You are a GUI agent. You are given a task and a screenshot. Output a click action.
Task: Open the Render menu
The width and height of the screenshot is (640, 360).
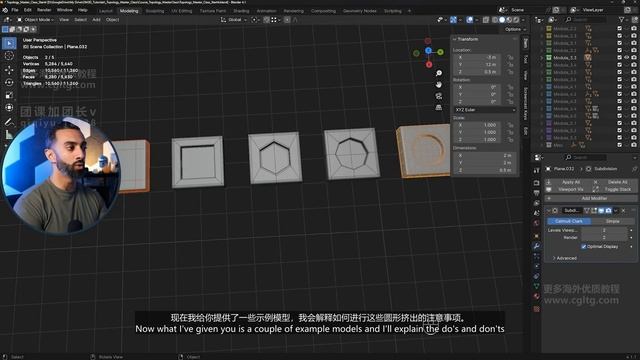(44, 10)
